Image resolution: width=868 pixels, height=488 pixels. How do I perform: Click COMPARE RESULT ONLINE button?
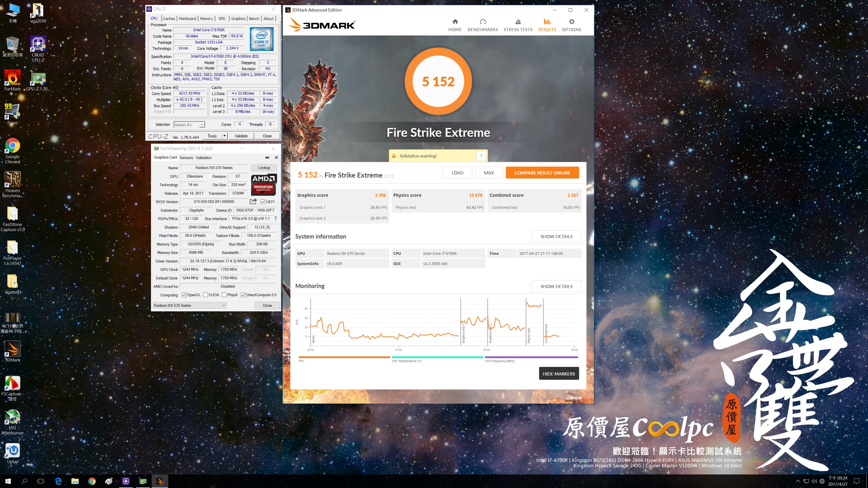[x=542, y=173]
